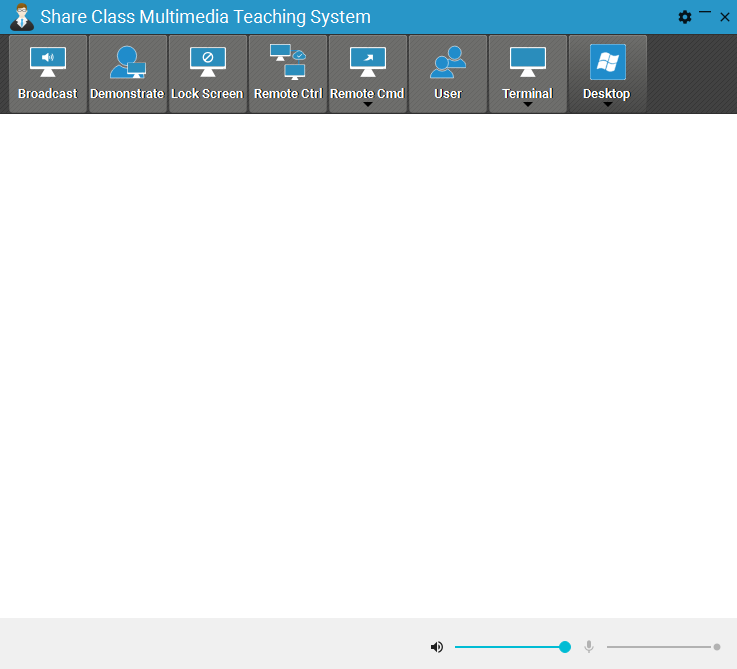737x669 pixels.
Task: Expand the Terminal dropdown arrow
Action: tap(527, 105)
